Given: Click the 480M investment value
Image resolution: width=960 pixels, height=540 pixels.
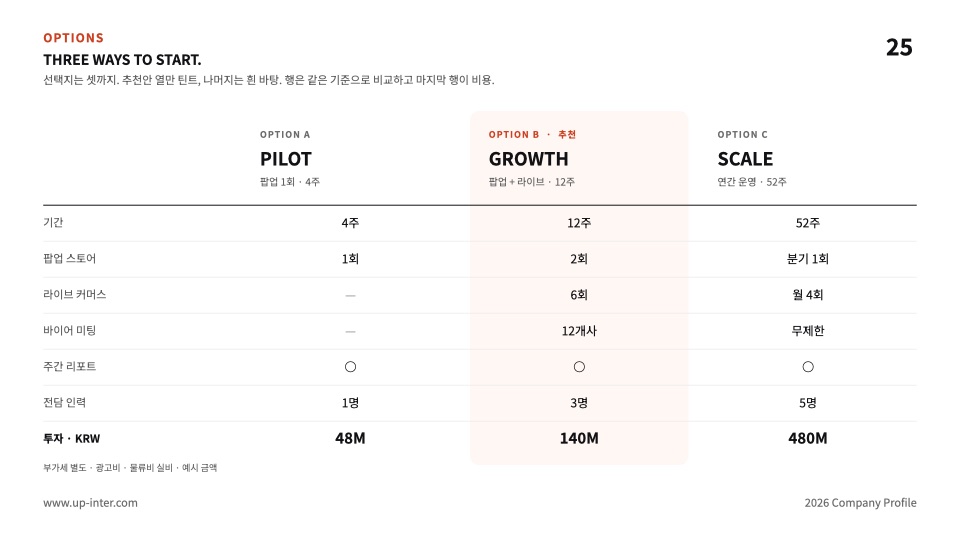Looking at the screenshot, I should coord(808,438).
